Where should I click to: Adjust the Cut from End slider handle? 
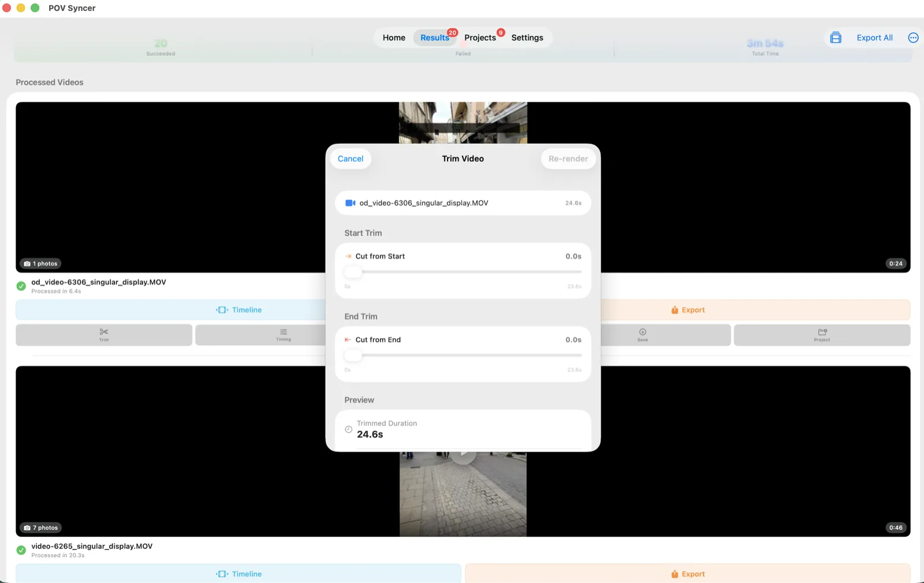[x=353, y=356]
